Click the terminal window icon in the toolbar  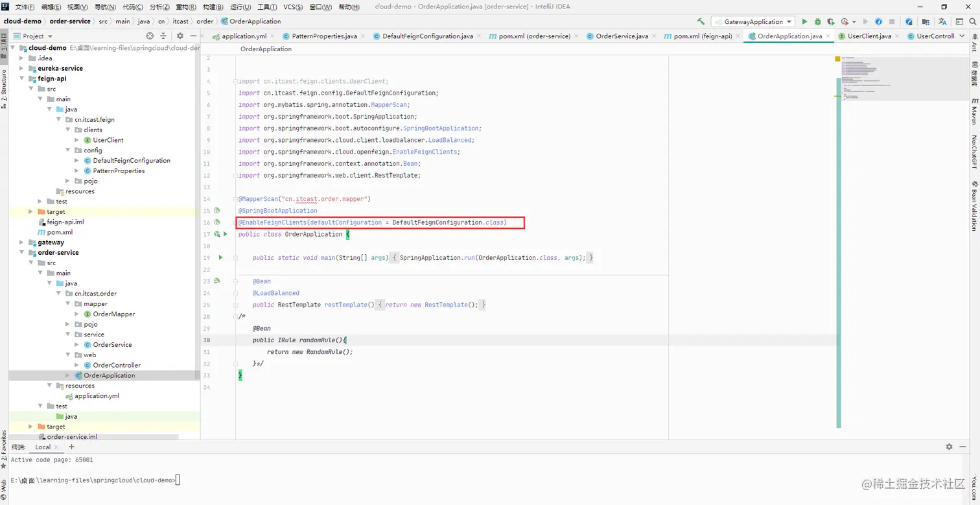tap(959, 21)
